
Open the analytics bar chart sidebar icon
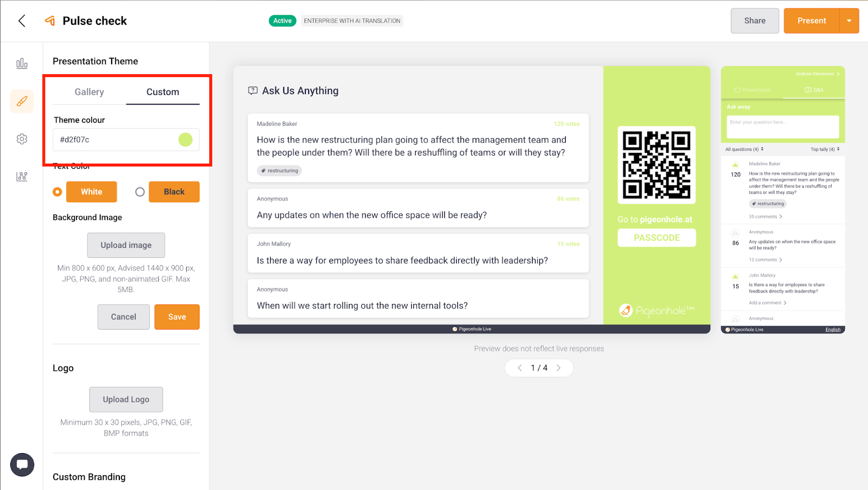(x=22, y=64)
